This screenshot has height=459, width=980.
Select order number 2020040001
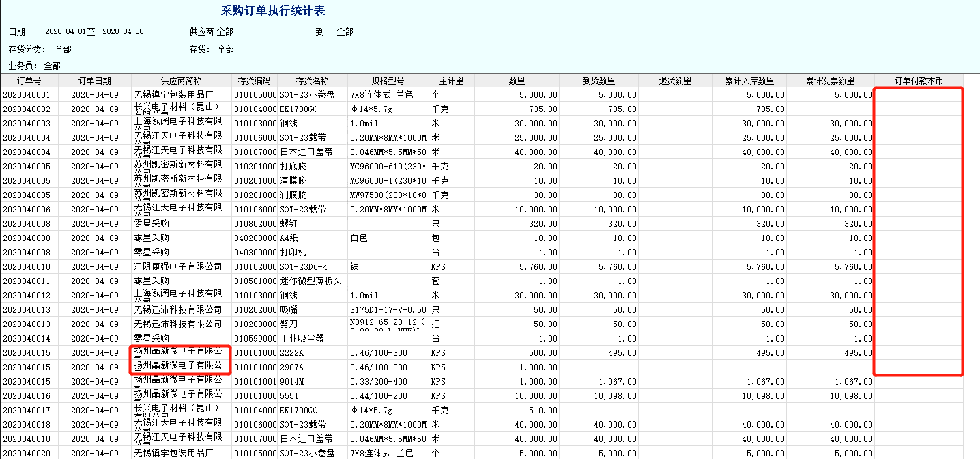pyautogui.click(x=27, y=95)
